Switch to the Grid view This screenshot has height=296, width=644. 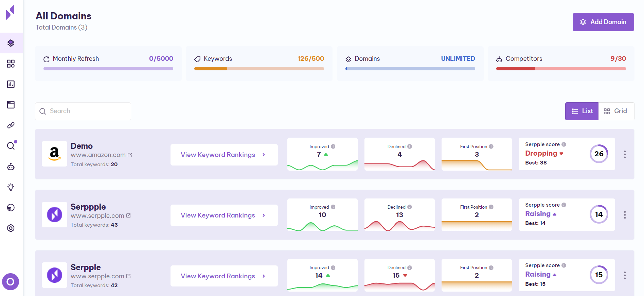[616, 111]
